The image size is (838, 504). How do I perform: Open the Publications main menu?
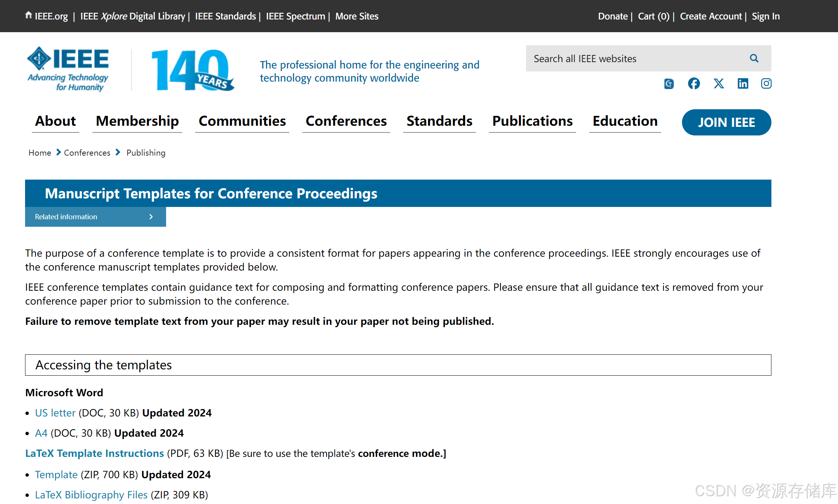coord(532,121)
